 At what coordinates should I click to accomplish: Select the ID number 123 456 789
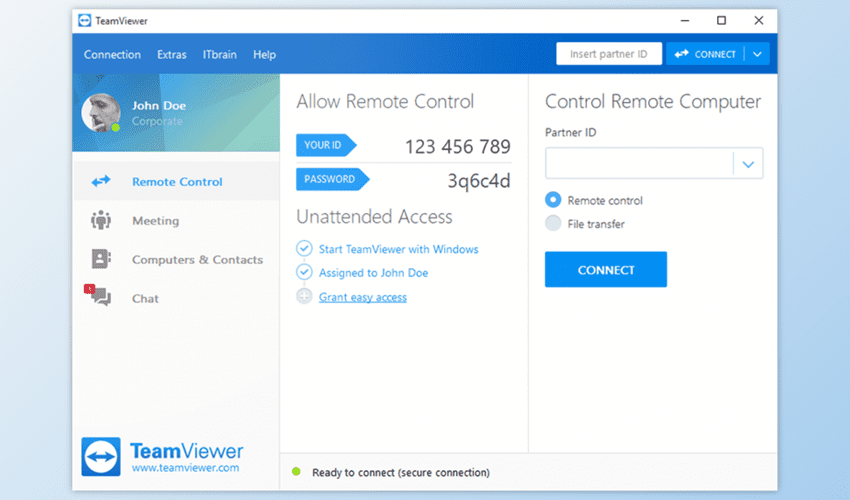click(x=458, y=146)
